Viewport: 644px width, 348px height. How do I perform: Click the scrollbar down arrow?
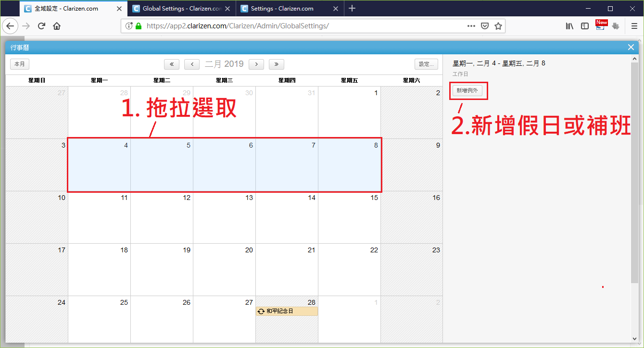[634, 338]
